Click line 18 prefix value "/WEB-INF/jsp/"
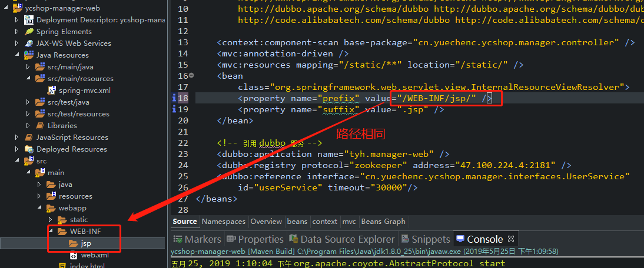644x268 pixels. 436,98
